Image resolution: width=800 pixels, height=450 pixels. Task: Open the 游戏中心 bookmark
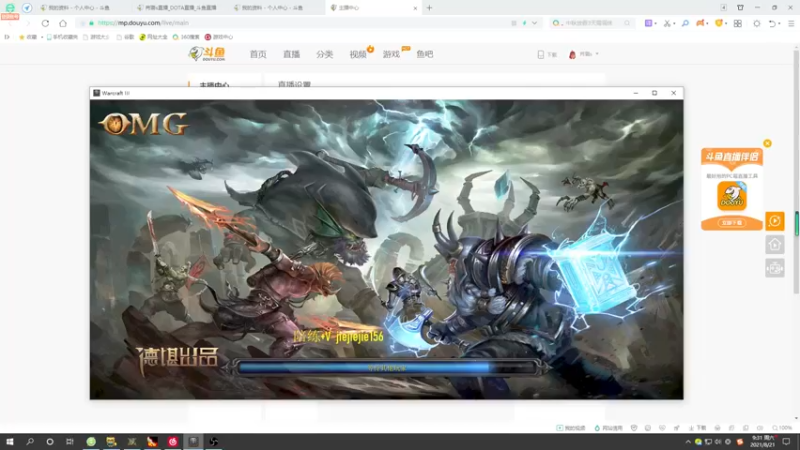click(219, 37)
